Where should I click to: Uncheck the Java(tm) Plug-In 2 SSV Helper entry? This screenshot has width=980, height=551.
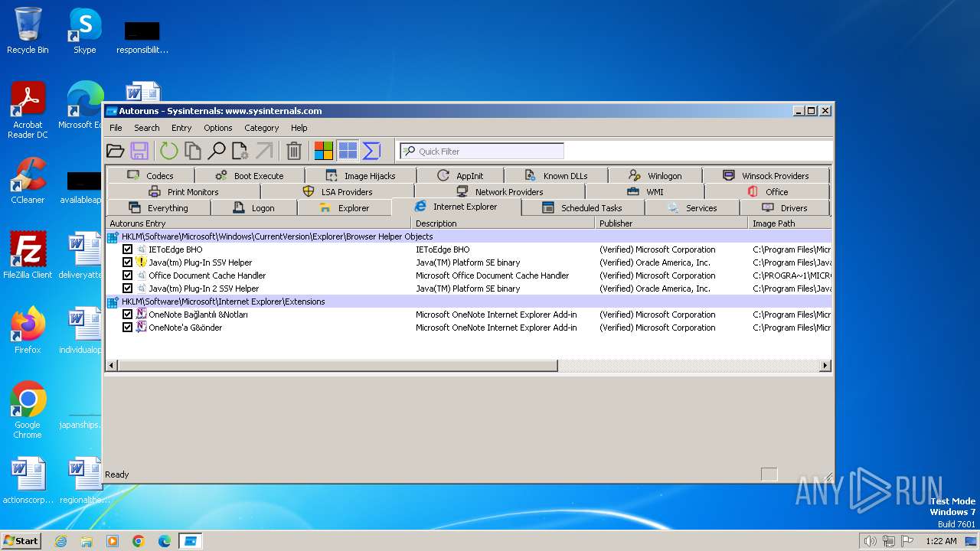127,289
